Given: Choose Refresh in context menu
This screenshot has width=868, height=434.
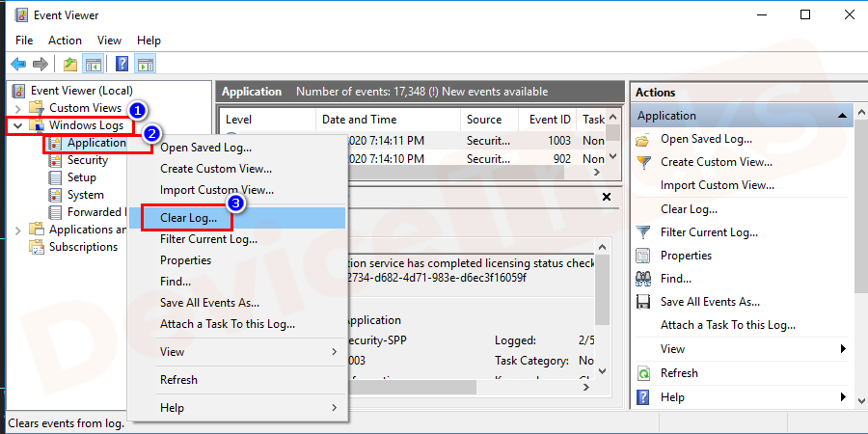Looking at the screenshot, I should pyautogui.click(x=237, y=380).
